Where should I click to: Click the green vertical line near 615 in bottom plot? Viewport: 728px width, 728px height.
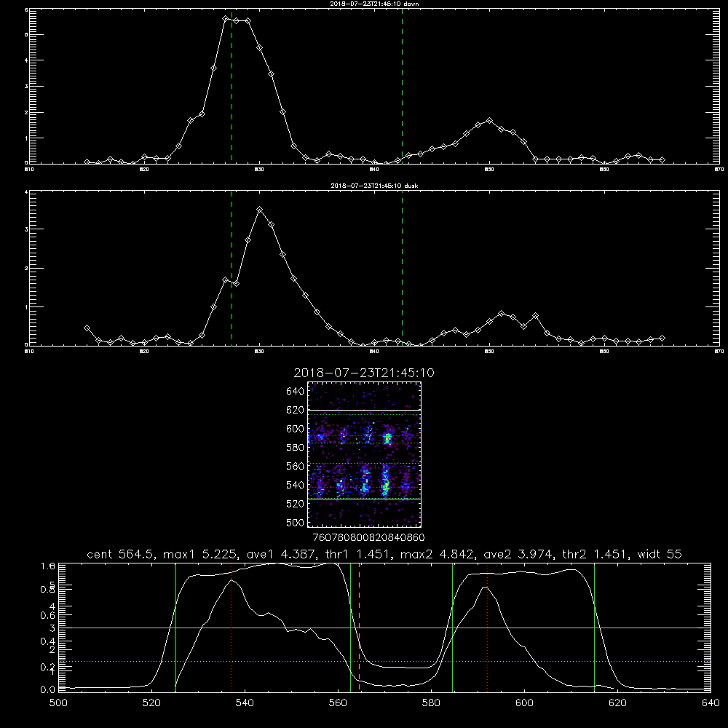coord(594,628)
